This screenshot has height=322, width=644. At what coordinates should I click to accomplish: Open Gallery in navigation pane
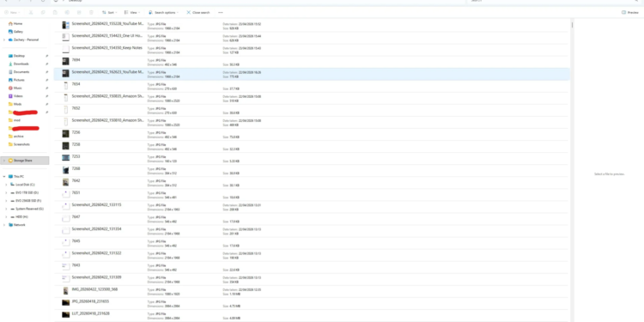(x=16, y=32)
